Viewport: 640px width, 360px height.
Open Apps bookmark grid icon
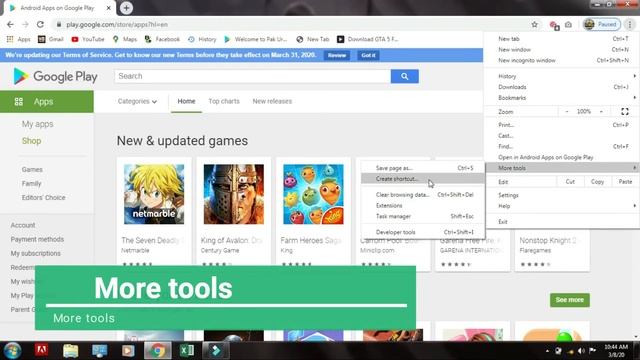pyautogui.click(x=18, y=39)
